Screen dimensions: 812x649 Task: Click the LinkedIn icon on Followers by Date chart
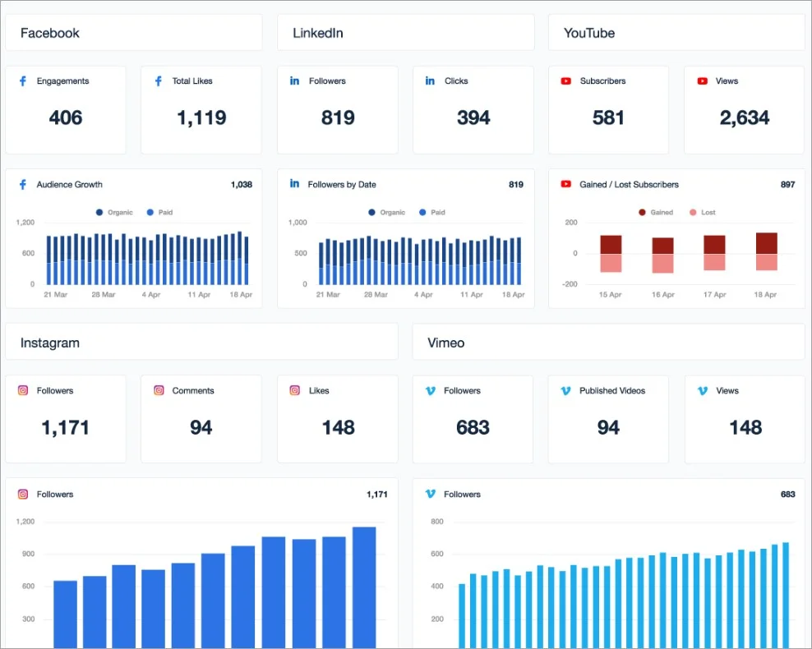coord(294,185)
